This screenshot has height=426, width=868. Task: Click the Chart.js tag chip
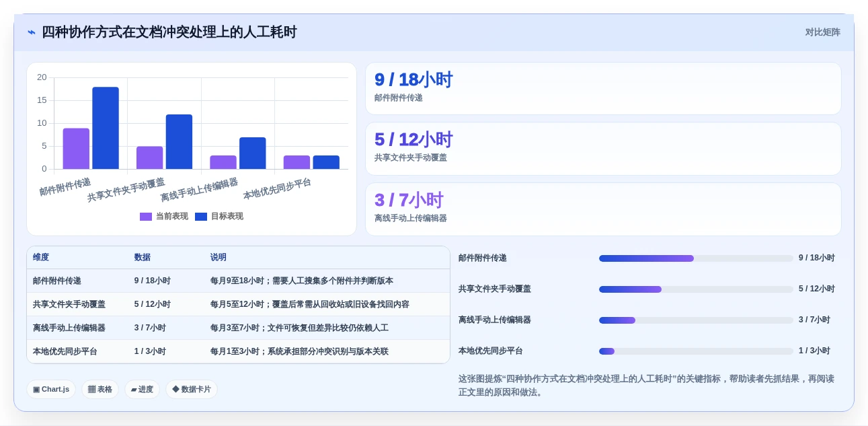click(x=51, y=390)
